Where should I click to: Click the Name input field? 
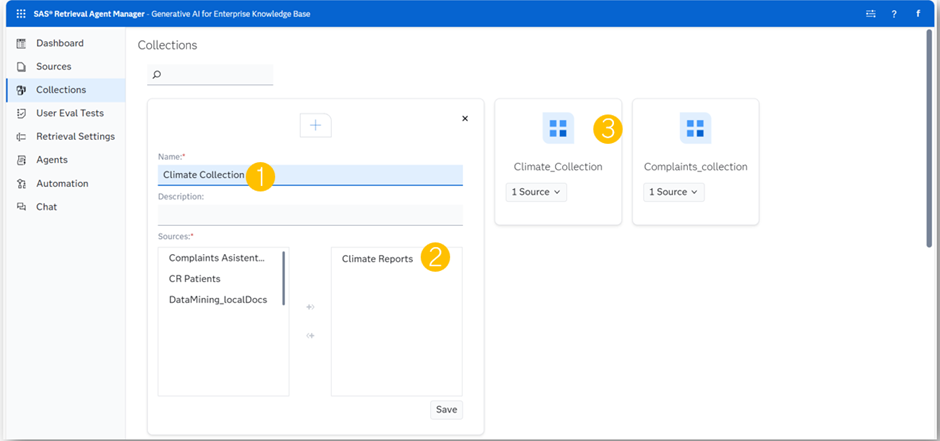310,175
